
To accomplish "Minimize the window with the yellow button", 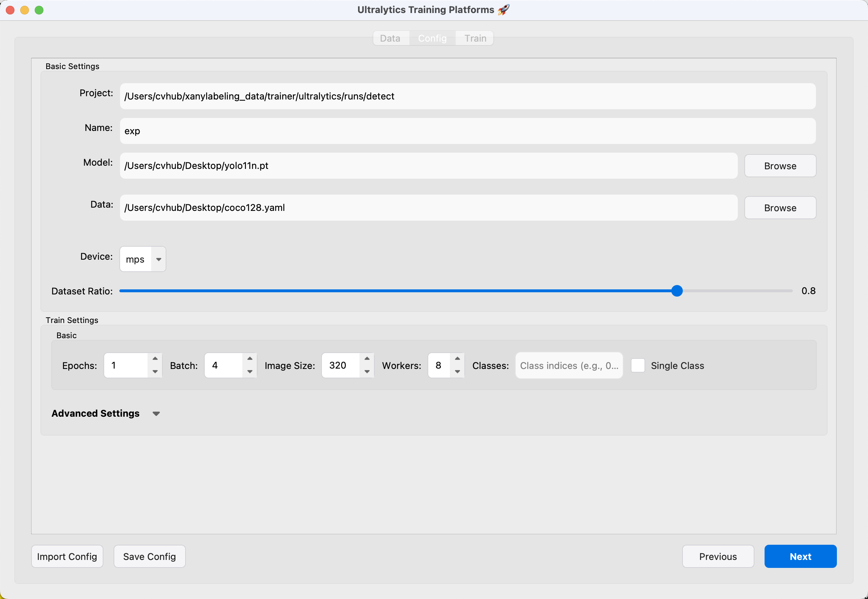I will 25,10.
